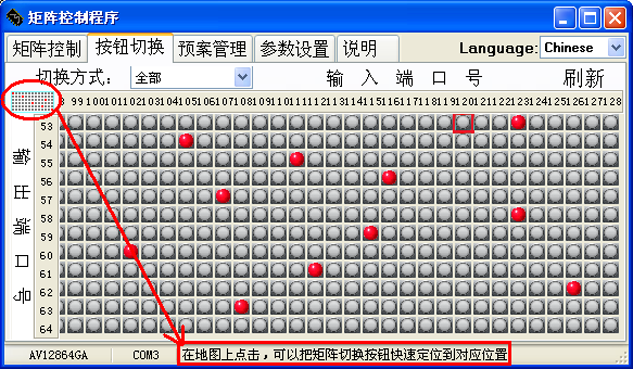Click the COM3 status bar entry

coord(146,355)
